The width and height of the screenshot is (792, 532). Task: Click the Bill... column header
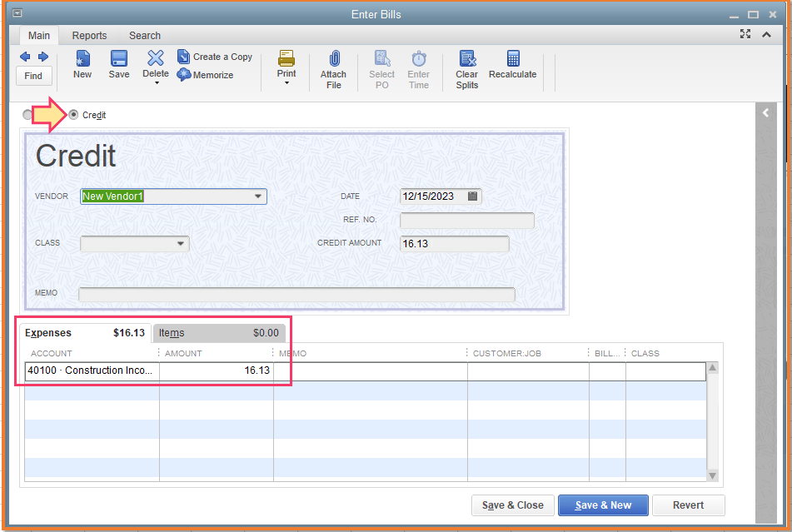pos(606,353)
